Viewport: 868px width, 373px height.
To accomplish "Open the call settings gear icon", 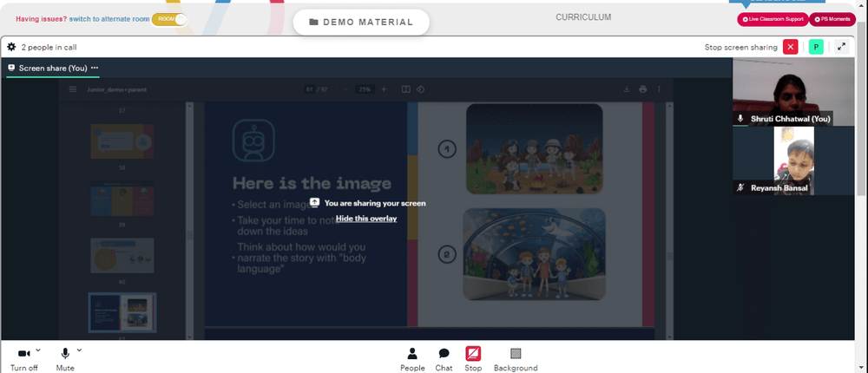I will coord(11,47).
